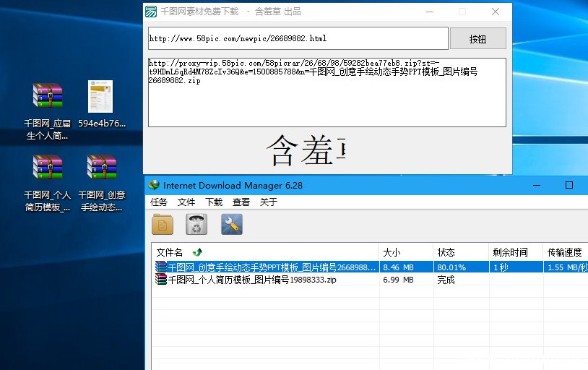588x370 pixels.
Task: Click inside the proxy-vip download link text box
Action: [x=327, y=92]
